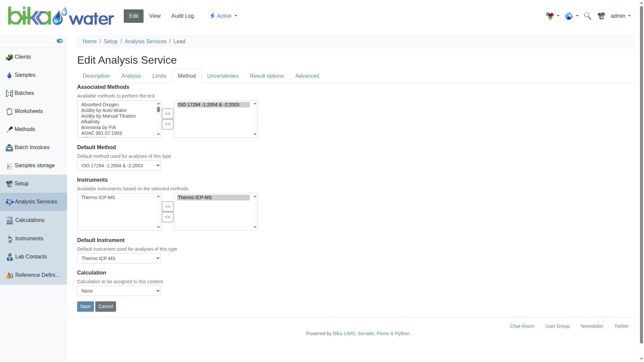This screenshot has height=362, width=644.
Task: Open the Calculation dropdown set to None
Action: click(119, 291)
